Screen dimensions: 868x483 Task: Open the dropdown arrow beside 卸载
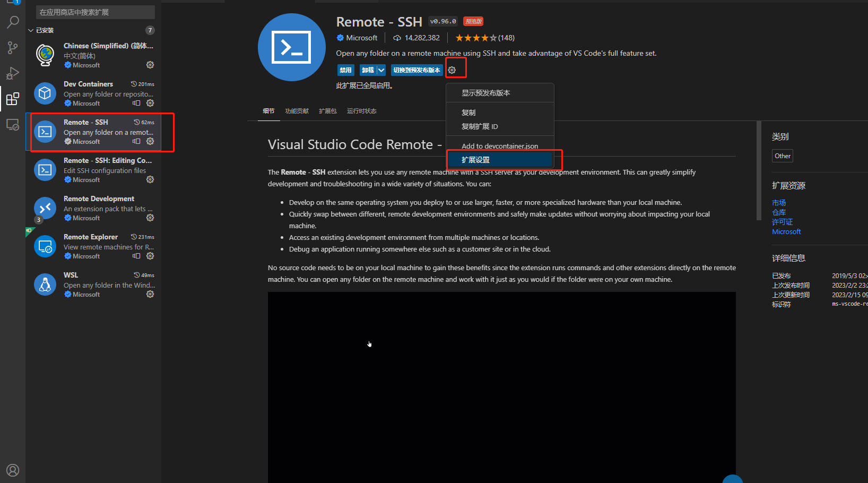[381, 70]
